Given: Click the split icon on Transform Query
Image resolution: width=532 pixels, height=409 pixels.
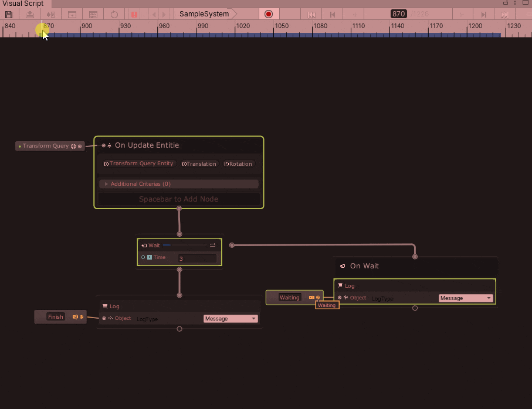Looking at the screenshot, I should coord(73,146).
